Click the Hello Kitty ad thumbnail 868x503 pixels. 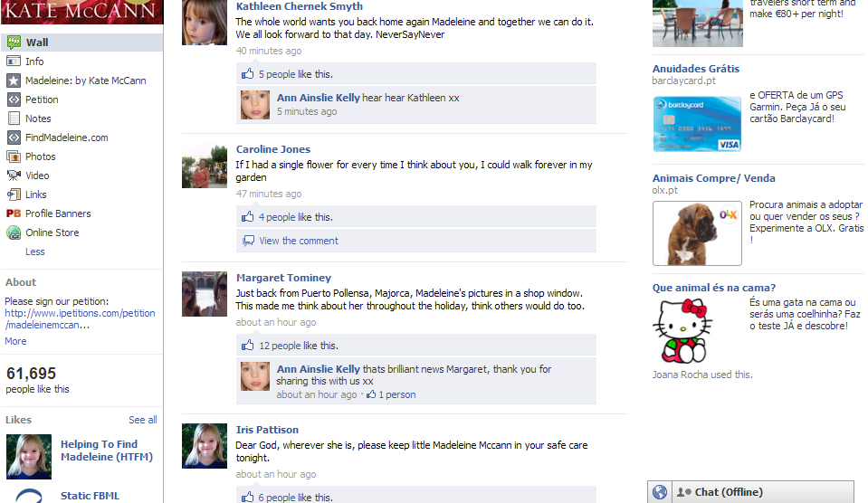click(683, 331)
